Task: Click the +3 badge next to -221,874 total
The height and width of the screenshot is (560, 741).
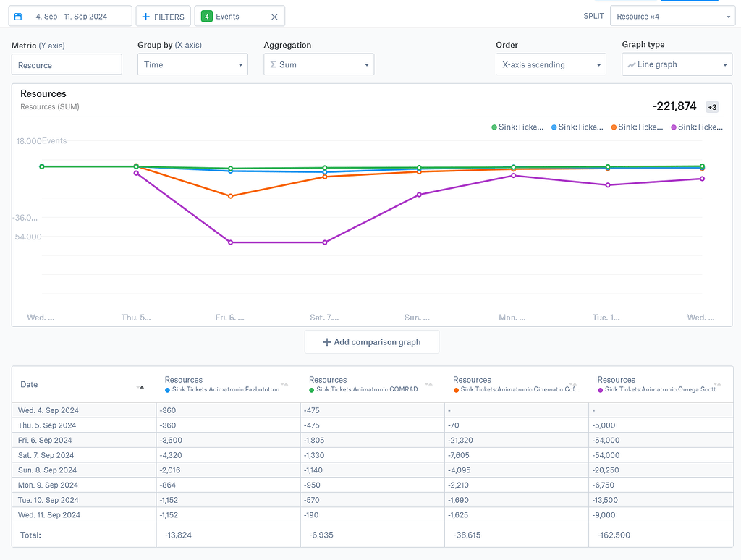Action: point(711,106)
